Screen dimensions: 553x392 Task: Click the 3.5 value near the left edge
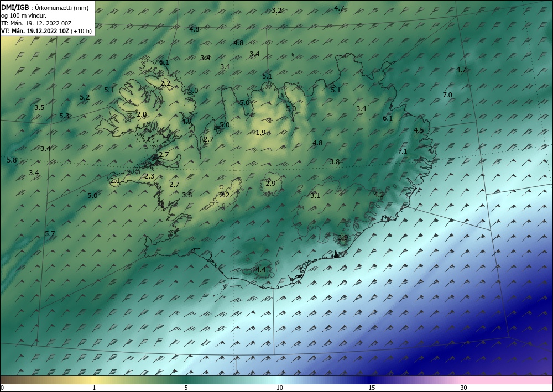pos(39,108)
